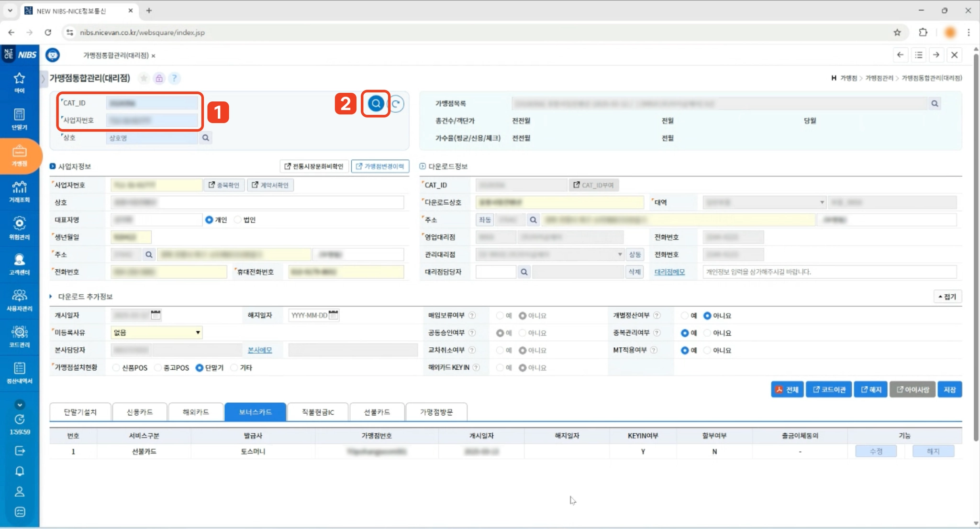Collapse section with 접기 button
The height and width of the screenshot is (529, 980).
pos(947,297)
